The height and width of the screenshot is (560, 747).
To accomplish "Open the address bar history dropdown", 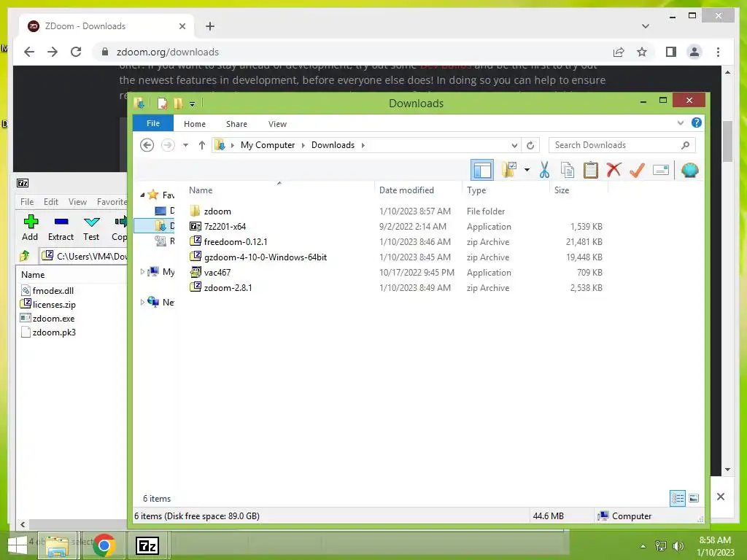I will pos(514,145).
